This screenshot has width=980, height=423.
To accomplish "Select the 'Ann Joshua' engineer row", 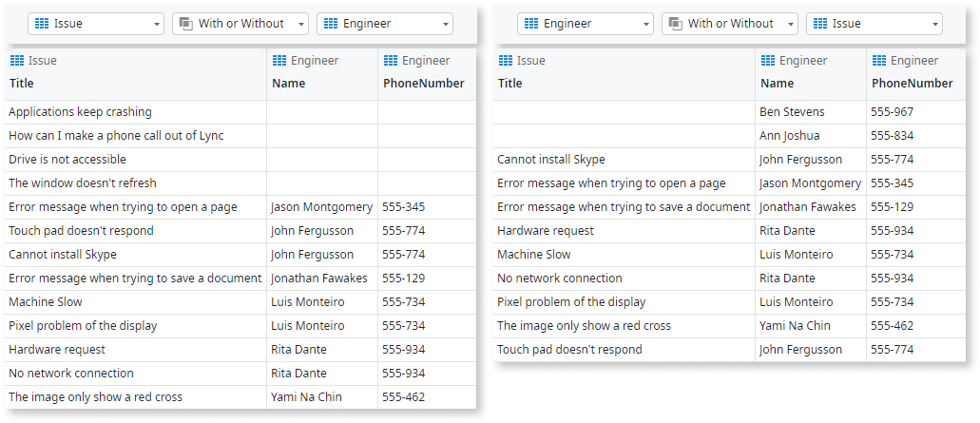I will click(x=789, y=136).
